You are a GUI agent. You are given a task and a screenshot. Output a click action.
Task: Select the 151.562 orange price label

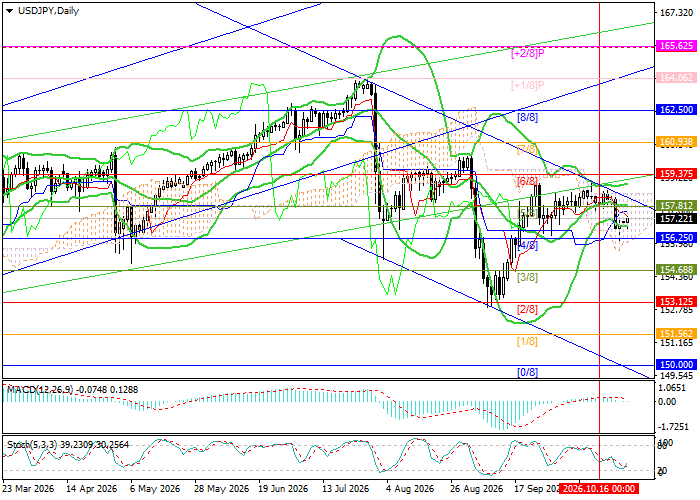(x=677, y=333)
